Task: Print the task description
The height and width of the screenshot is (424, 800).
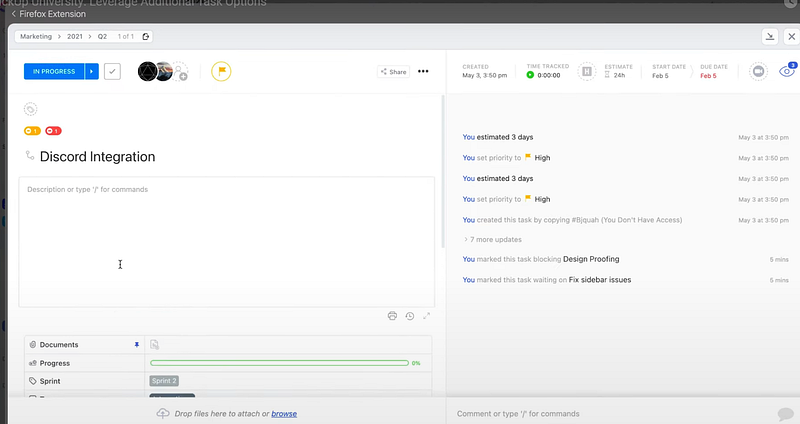Action: click(392, 316)
